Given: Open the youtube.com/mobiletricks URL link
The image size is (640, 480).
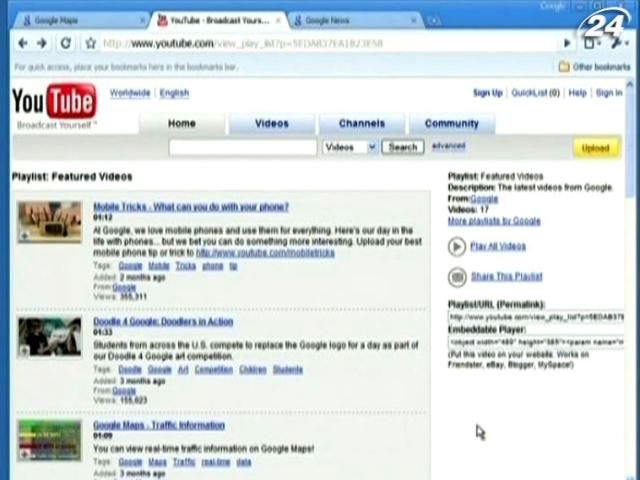Looking at the screenshot, I should coord(265,253).
